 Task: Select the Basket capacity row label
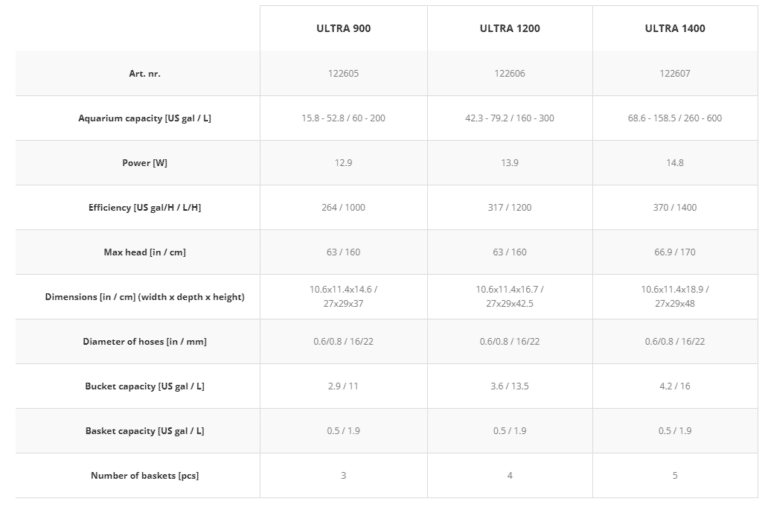tap(144, 431)
